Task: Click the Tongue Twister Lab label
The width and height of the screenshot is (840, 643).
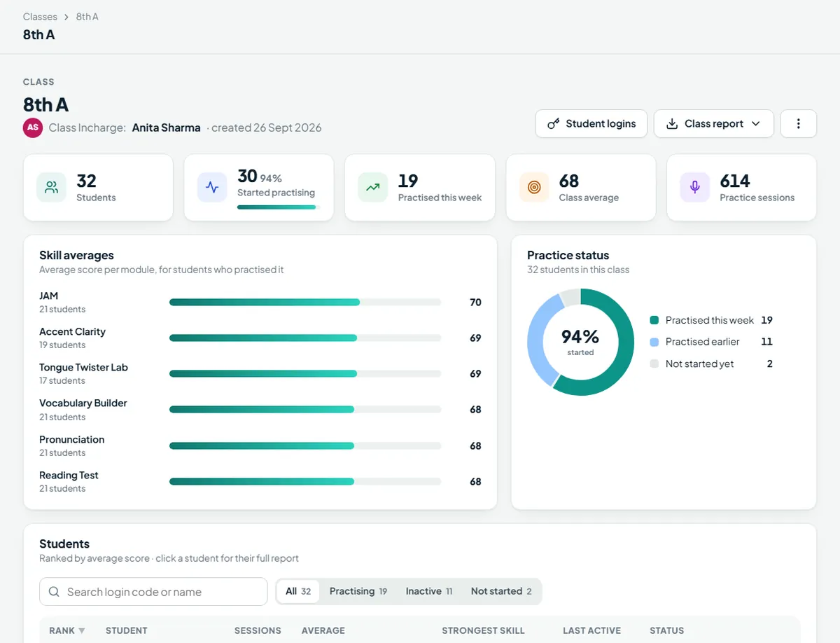Action: pyautogui.click(x=83, y=368)
